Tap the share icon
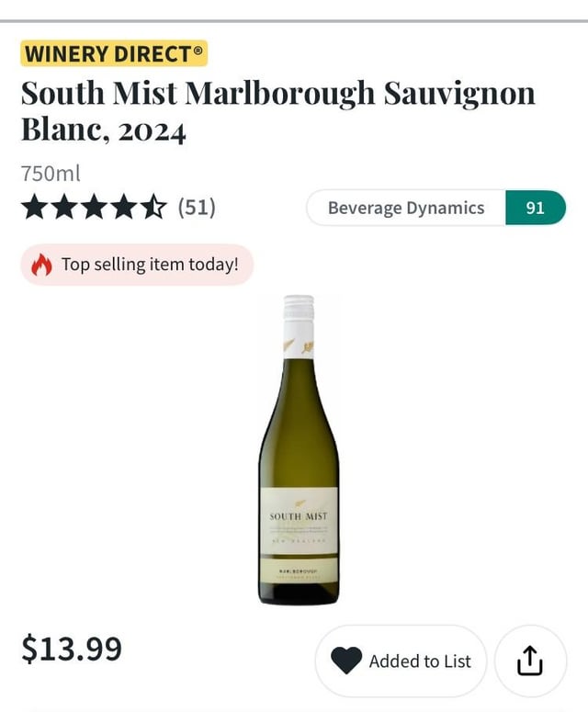This screenshot has height=712, width=588. (x=530, y=661)
